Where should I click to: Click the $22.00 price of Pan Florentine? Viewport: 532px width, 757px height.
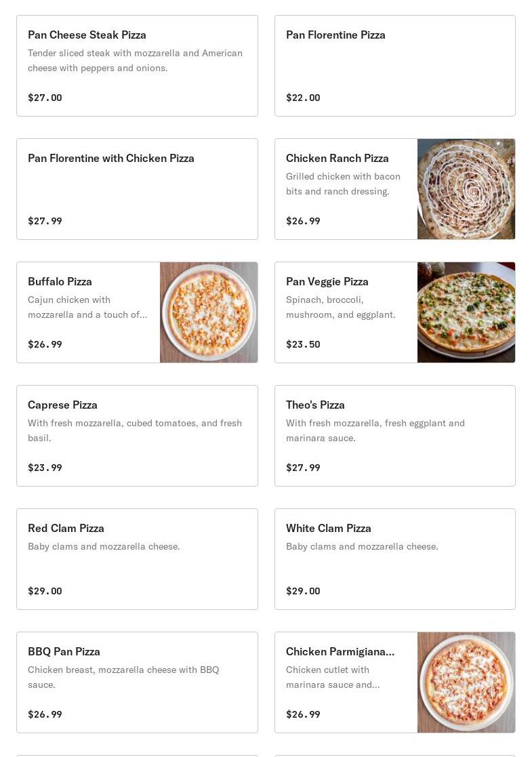(303, 98)
